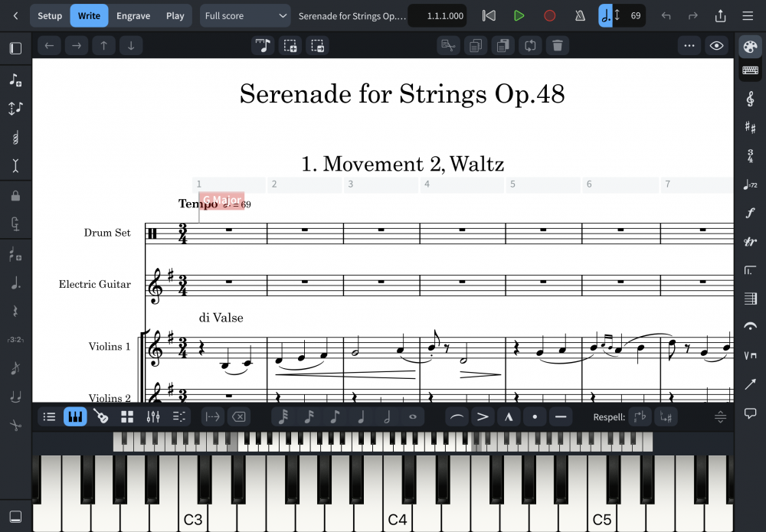Toggle view options with the eye icon
The image size is (766, 532).
point(717,46)
